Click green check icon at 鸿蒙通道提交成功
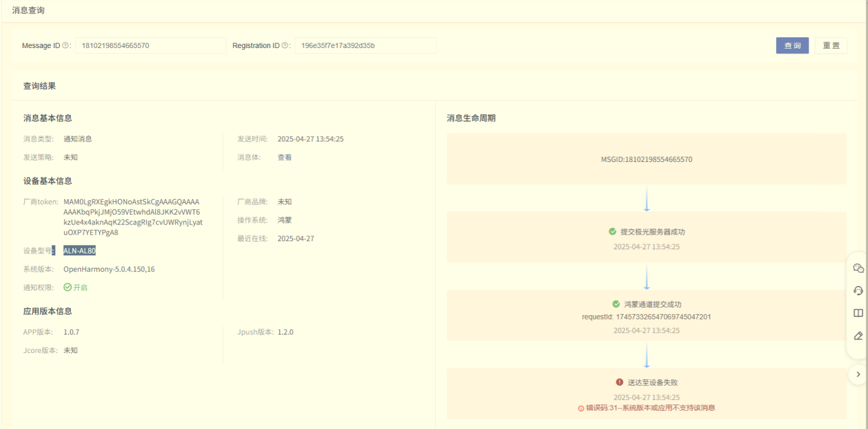Image resolution: width=868 pixels, height=429 pixels. 616,304
